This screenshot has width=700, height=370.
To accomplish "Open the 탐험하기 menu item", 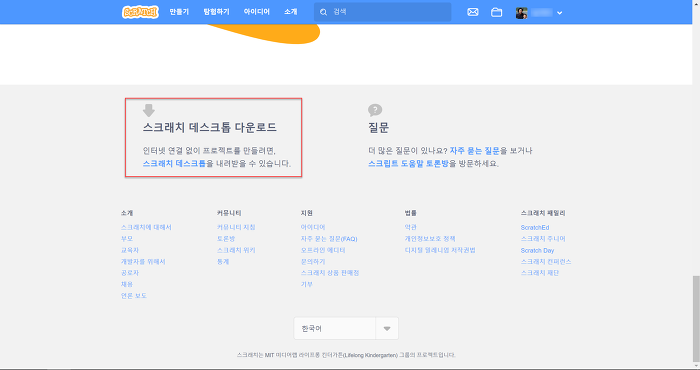I will [x=217, y=12].
